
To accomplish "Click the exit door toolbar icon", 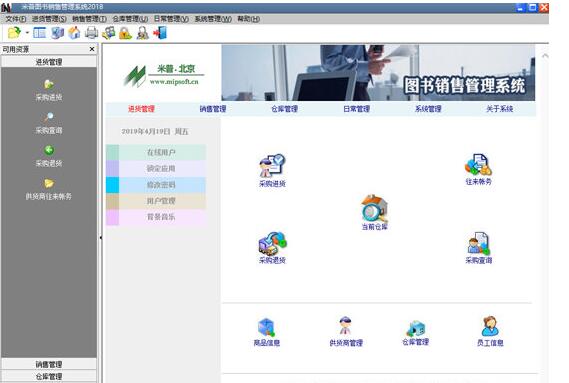I will coord(160,33).
